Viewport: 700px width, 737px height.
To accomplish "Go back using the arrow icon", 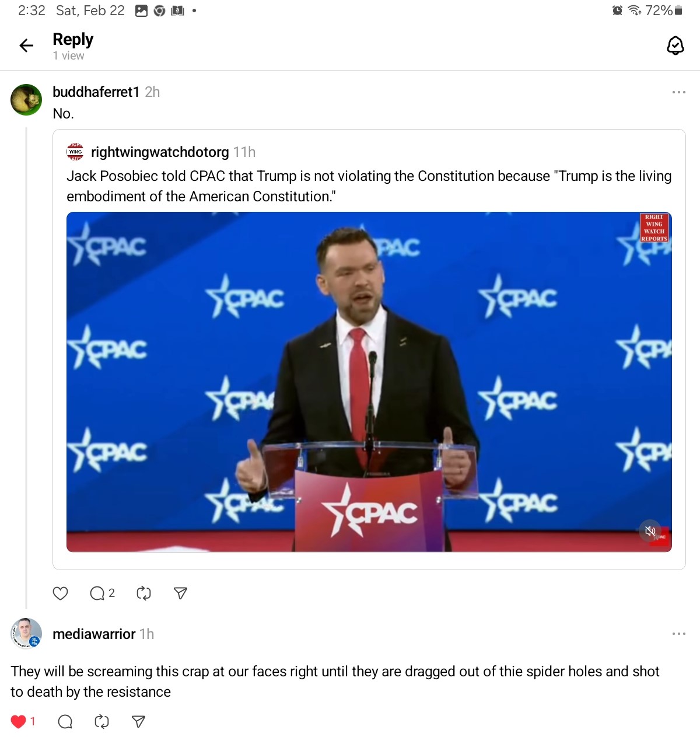I will tap(26, 46).
